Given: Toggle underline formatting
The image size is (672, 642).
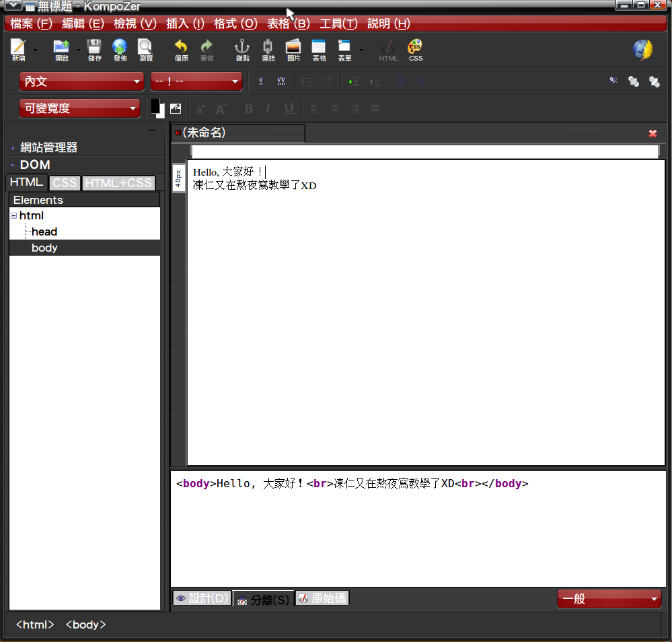Looking at the screenshot, I should 289,108.
